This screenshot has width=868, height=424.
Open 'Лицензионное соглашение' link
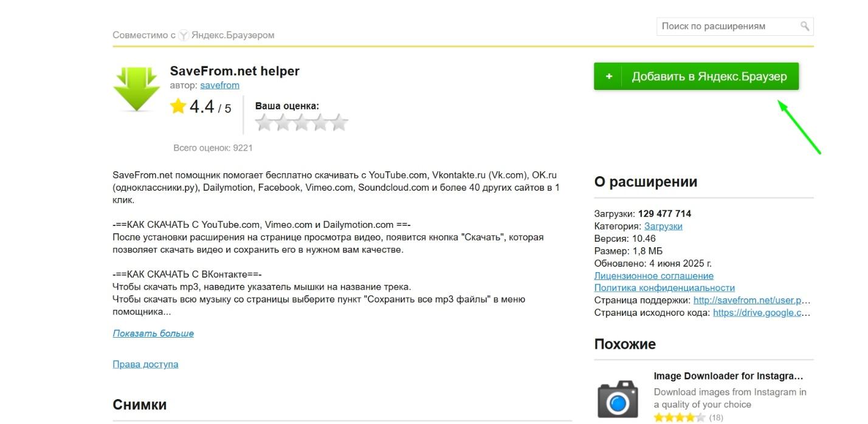(653, 276)
